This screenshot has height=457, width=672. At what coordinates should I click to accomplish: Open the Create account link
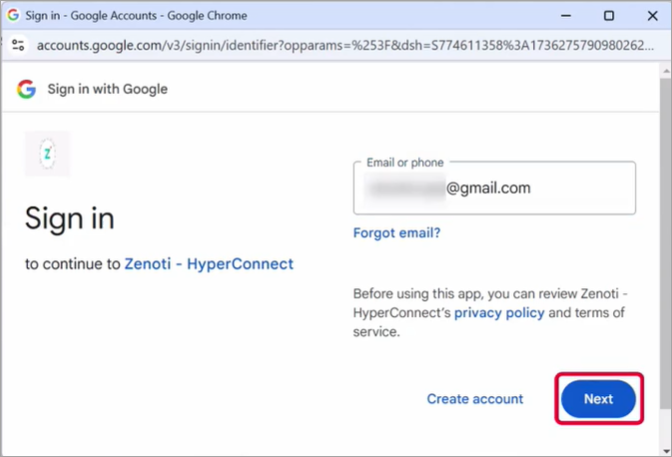click(x=475, y=399)
